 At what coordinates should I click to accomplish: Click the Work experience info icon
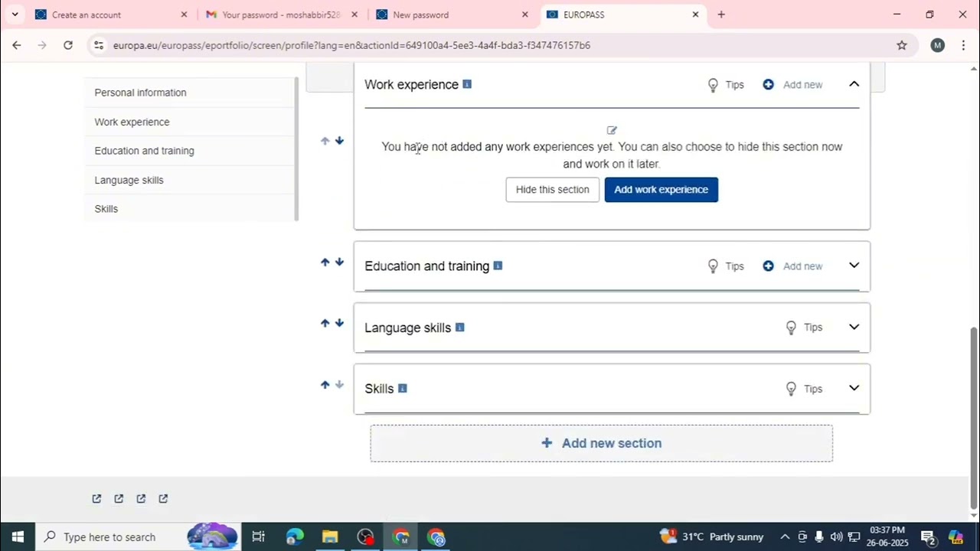click(467, 84)
